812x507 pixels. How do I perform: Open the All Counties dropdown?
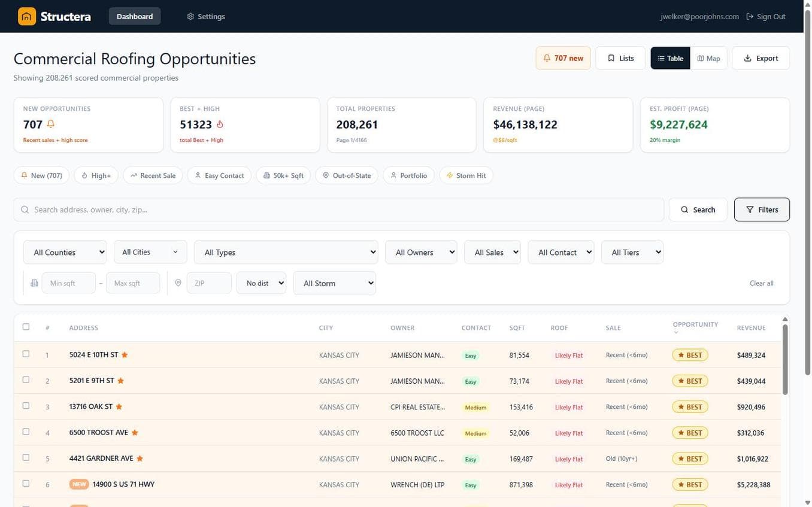[x=65, y=253]
